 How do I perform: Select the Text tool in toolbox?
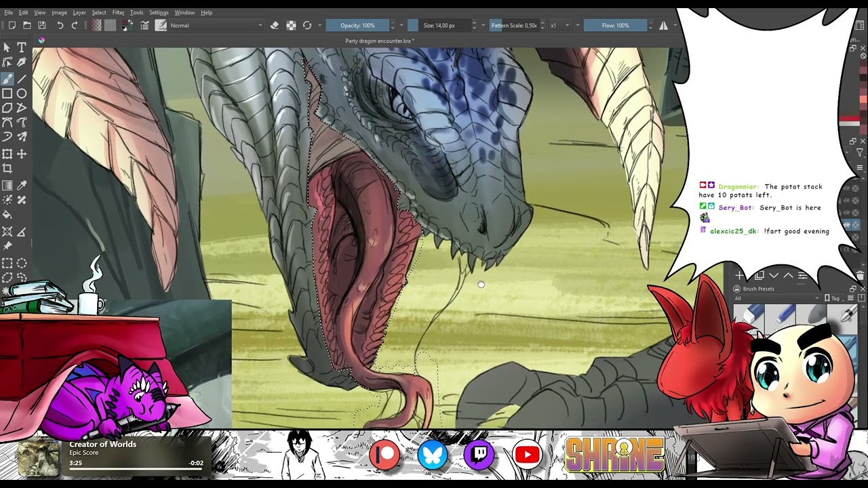22,47
